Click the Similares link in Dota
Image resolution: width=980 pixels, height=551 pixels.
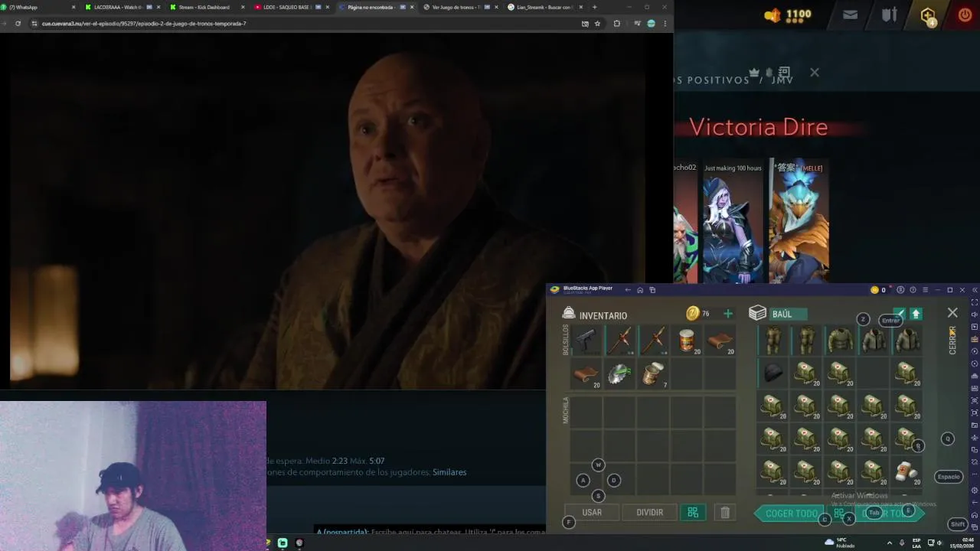coord(449,472)
